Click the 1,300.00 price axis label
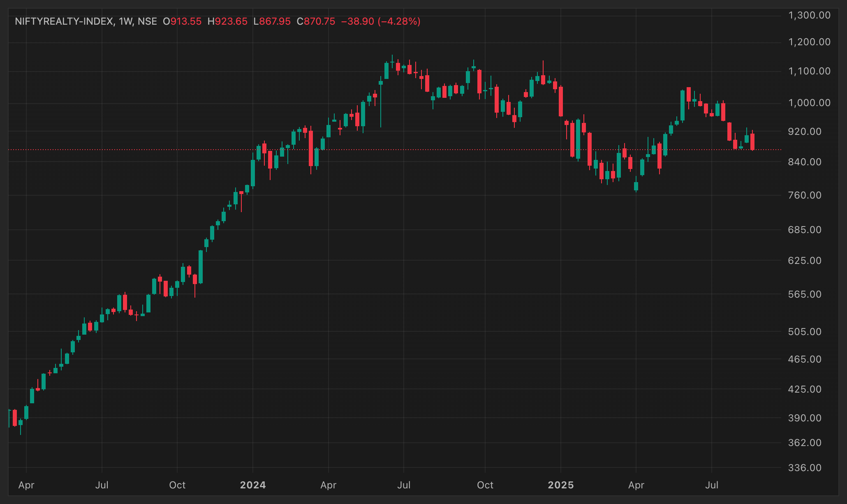The width and height of the screenshot is (847, 504). tap(809, 16)
